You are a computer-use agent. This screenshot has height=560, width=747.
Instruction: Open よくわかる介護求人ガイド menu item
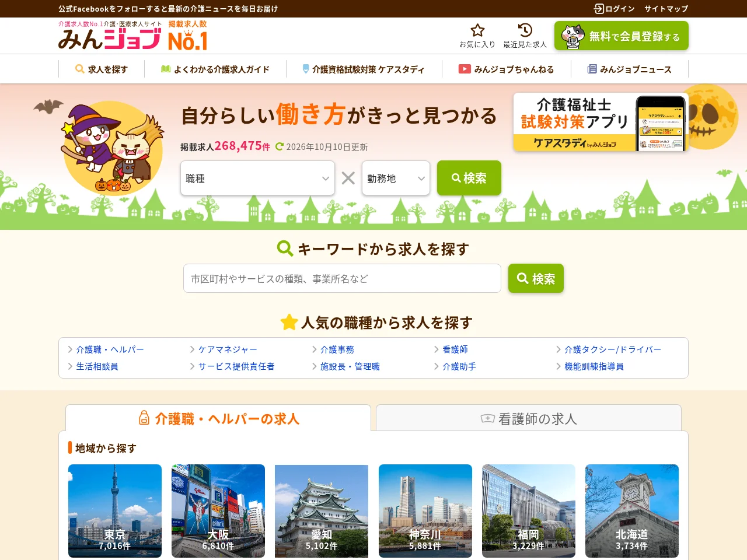coord(215,69)
